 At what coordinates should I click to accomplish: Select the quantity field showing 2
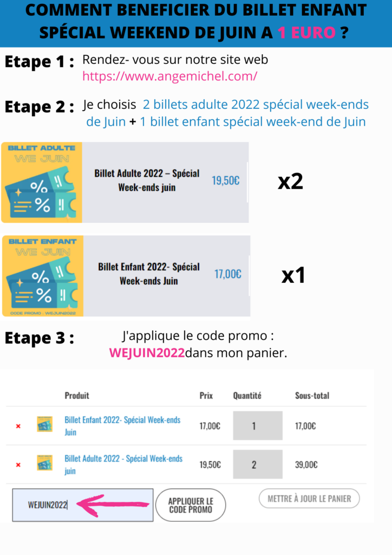click(x=258, y=464)
